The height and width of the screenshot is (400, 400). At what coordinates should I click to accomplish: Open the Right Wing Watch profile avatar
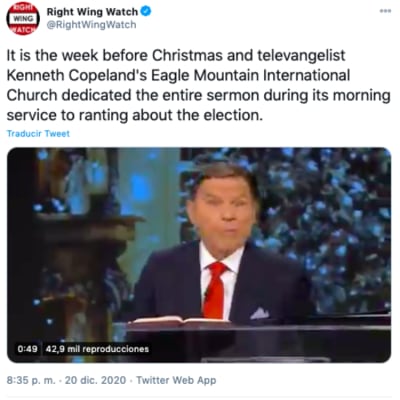23,18
